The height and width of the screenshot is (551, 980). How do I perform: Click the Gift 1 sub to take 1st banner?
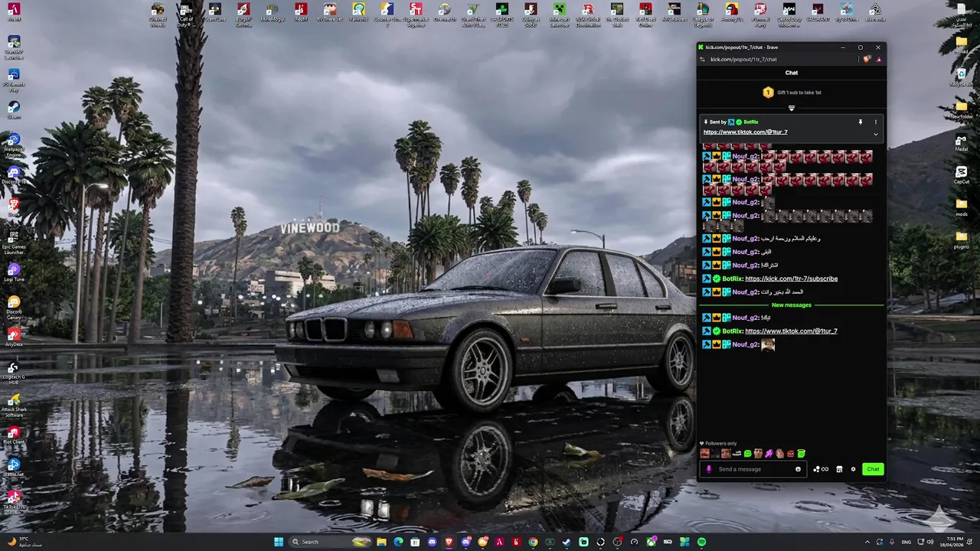792,93
